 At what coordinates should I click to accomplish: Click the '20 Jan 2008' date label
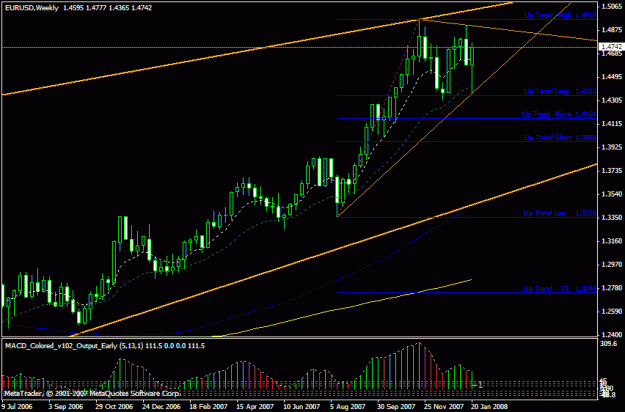489,407
